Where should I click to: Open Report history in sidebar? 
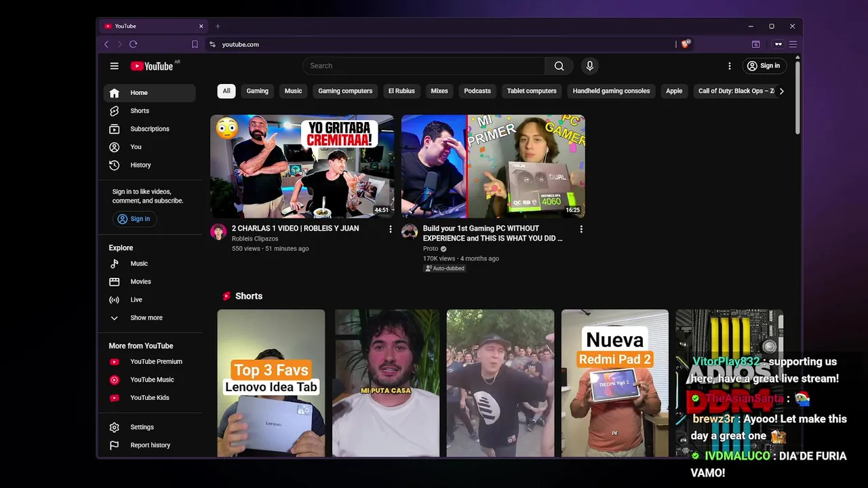[150, 445]
